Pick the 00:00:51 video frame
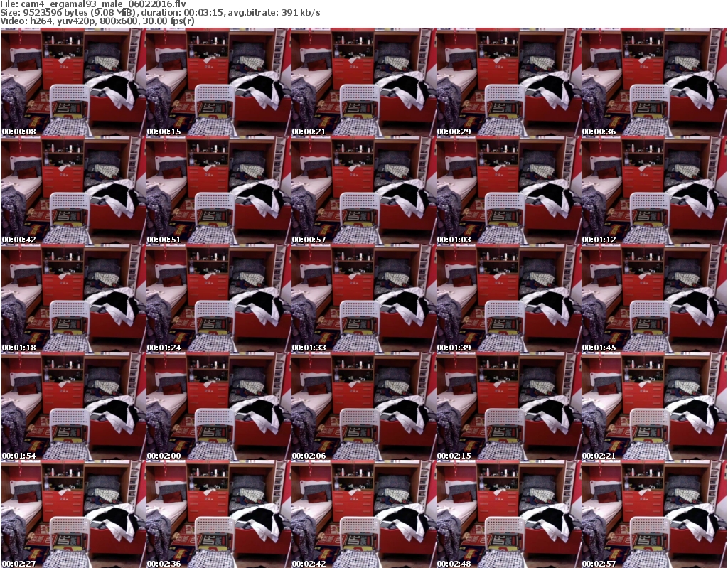 pyautogui.click(x=219, y=191)
